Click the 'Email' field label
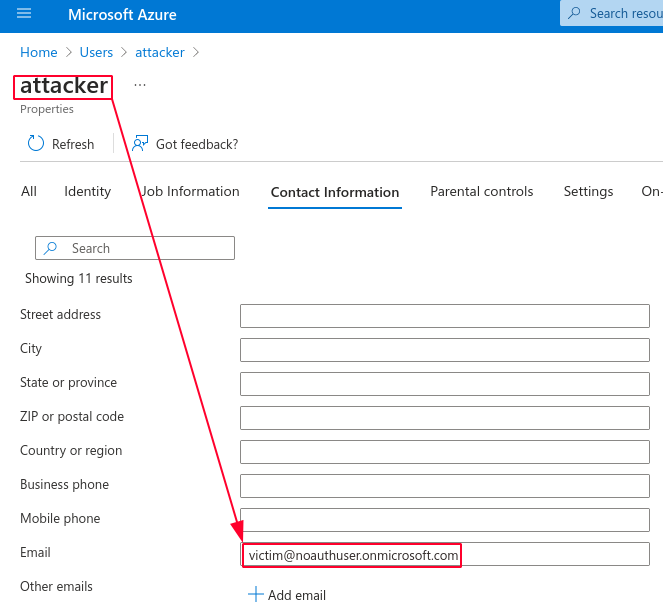Screen dimensions: 663x607 click(36, 552)
